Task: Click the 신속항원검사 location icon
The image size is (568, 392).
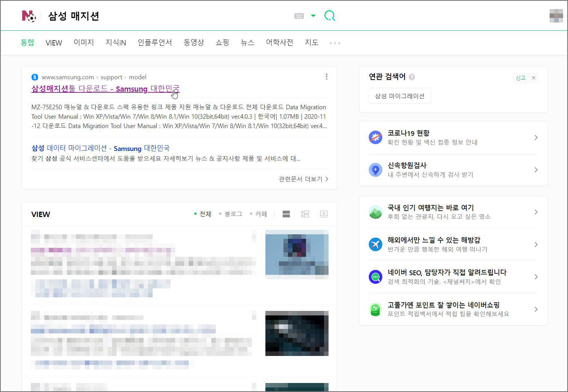Action: 376,170
